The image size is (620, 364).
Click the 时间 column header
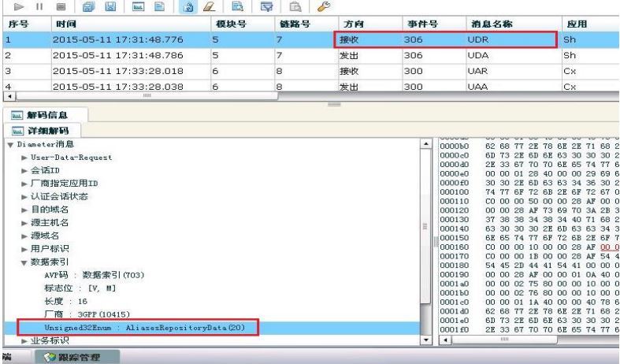point(67,24)
